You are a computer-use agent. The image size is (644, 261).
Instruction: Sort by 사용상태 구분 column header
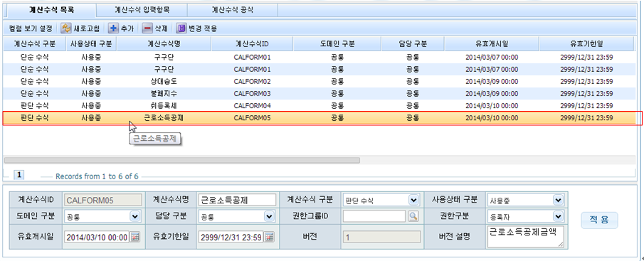(x=92, y=44)
